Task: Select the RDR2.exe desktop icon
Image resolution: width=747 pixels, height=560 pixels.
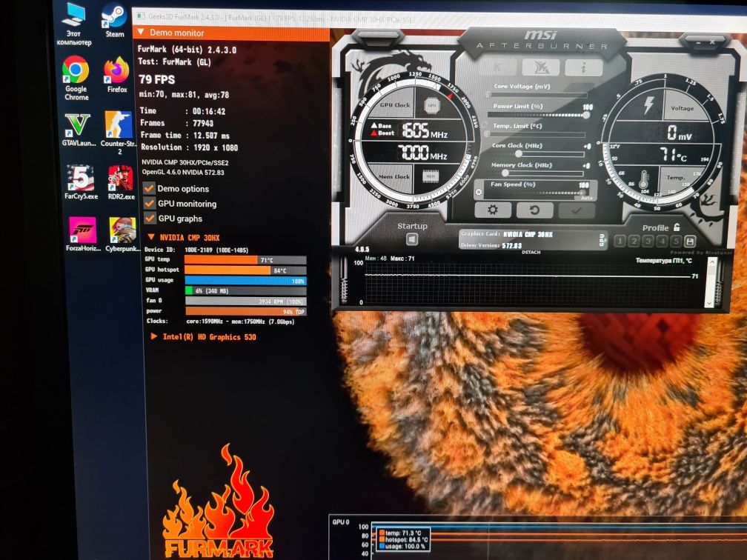Action: (x=121, y=183)
